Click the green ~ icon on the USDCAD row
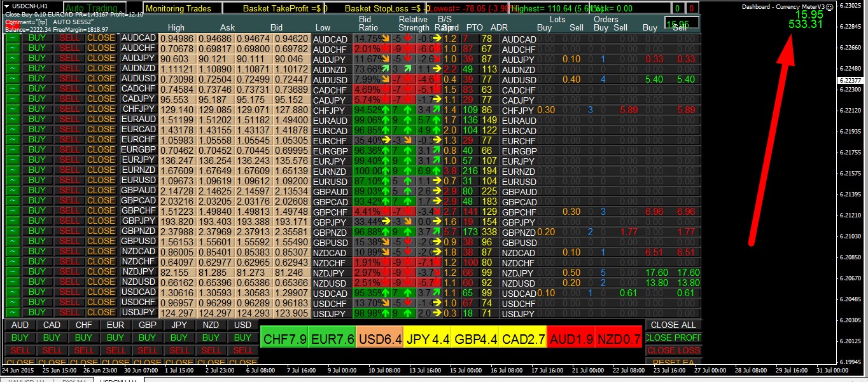Image resolution: width=868 pixels, height=382 pixels. click(13, 292)
